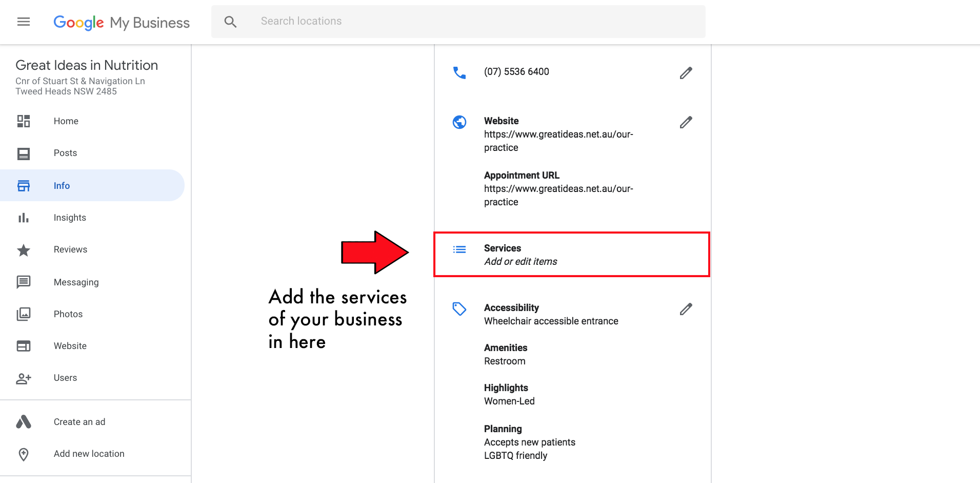Click the Services list icon
This screenshot has height=483, width=980.
tap(459, 249)
